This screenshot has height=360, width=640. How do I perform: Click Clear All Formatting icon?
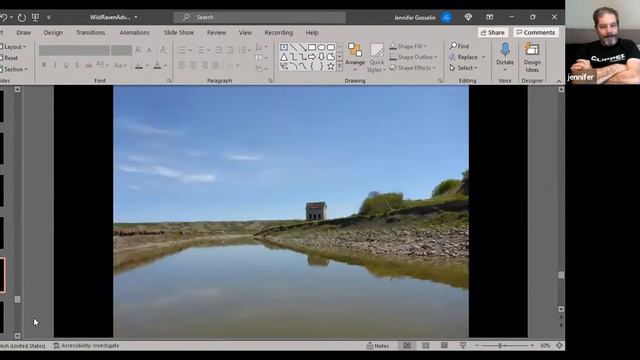click(163, 50)
